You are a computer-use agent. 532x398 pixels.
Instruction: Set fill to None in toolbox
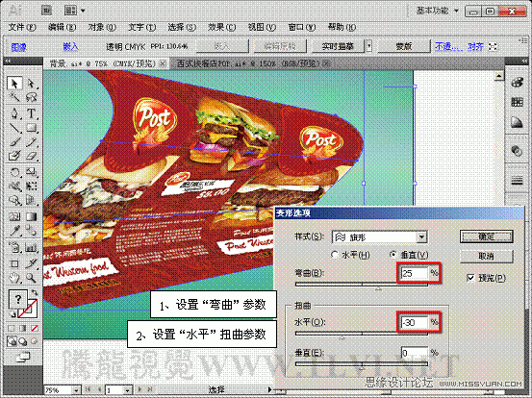(x=35, y=328)
